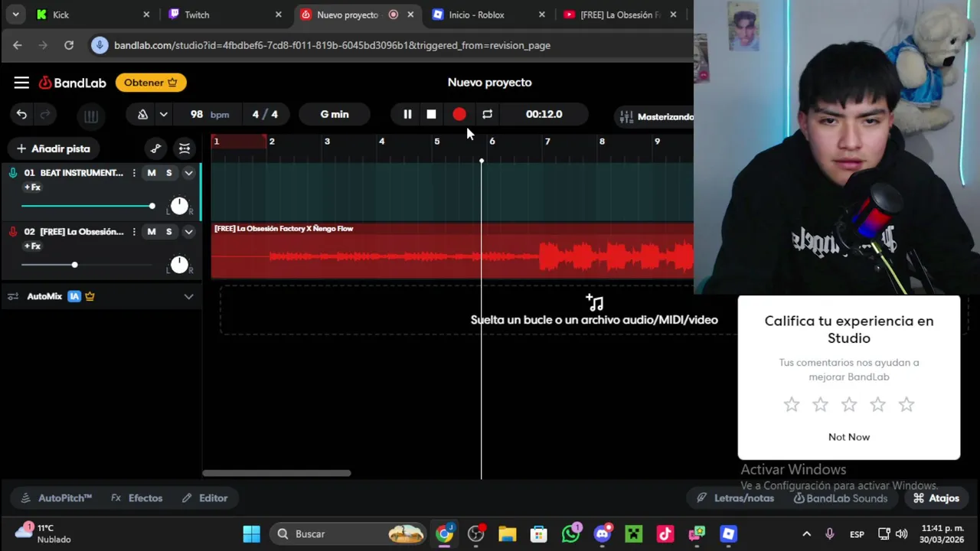Open the Efectos panel
Screen dimensions: 980x551
pyautogui.click(x=137, y=498)
